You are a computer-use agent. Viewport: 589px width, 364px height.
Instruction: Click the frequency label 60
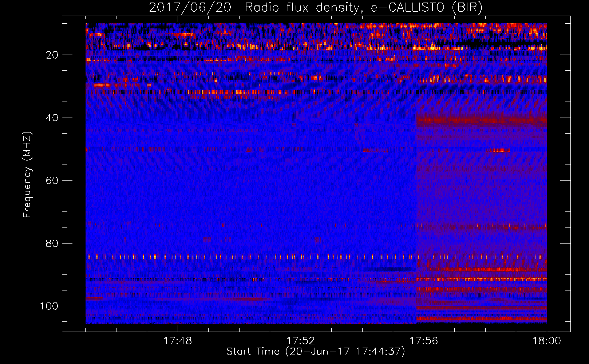(x=52, y=181)
